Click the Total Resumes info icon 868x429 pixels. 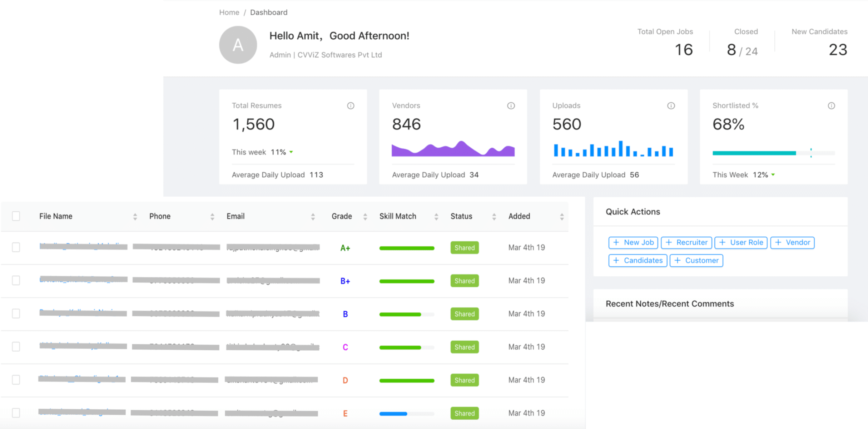(351, 105)
